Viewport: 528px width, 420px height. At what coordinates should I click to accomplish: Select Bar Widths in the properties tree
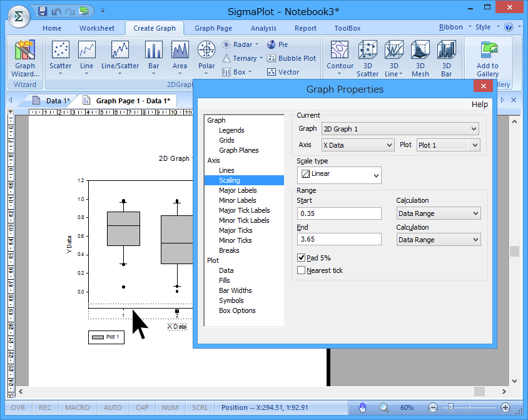click(235, 290)
